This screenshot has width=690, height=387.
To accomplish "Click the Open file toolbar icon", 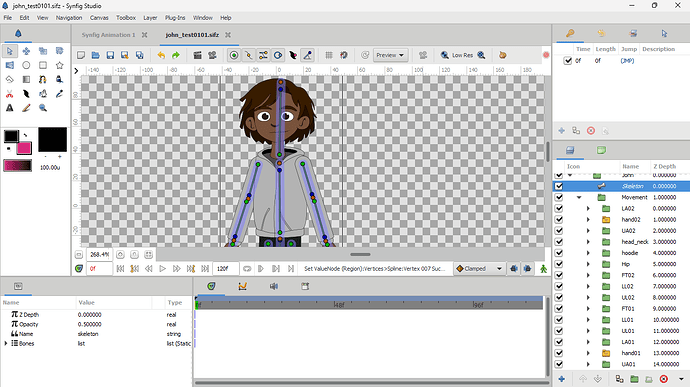I will coord(95,55).
